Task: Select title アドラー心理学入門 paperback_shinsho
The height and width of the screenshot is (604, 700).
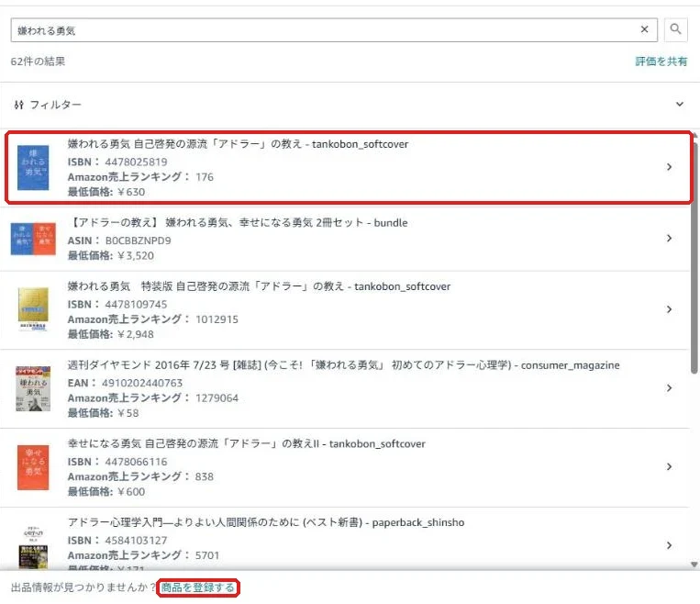Action: (x=266, y=522)
